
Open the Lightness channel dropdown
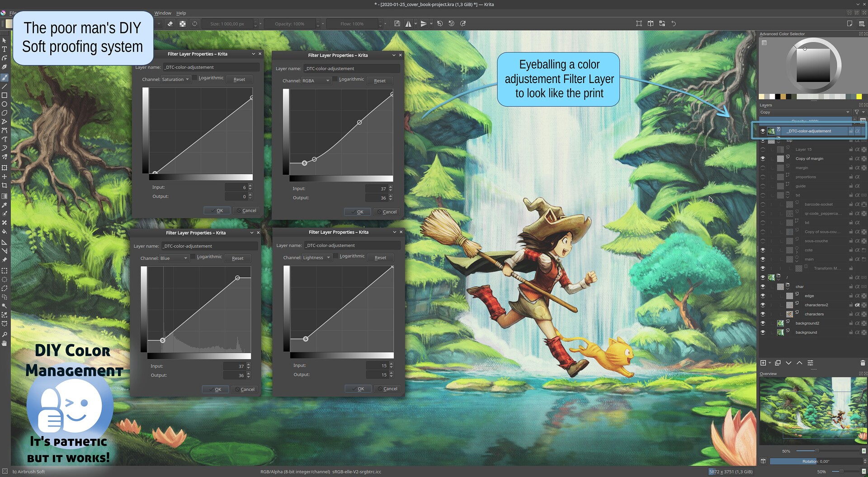point(317,258)
